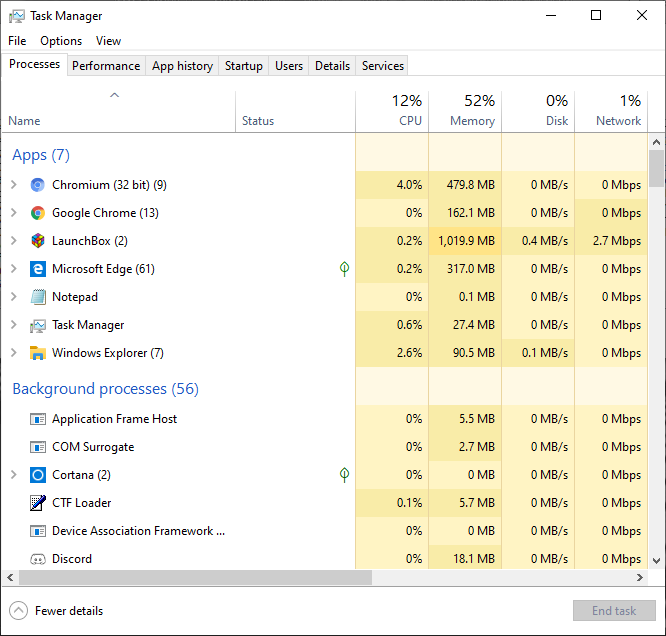Select the LaunchBox 1,019.9 MB memory cell
Image resolution: width=666 pixels, height=636 pixels.
point(465,241)
